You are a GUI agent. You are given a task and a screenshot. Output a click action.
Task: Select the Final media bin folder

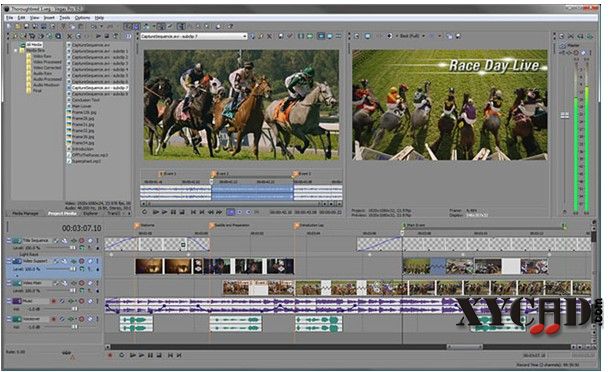pyautogui.click(x=37, y=90)
